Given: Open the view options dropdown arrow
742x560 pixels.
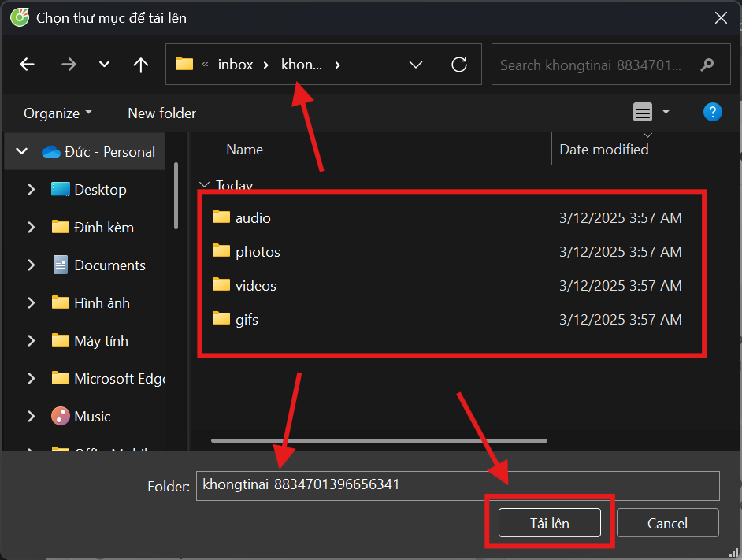Looking at the screenshot, I should (666, 112).
